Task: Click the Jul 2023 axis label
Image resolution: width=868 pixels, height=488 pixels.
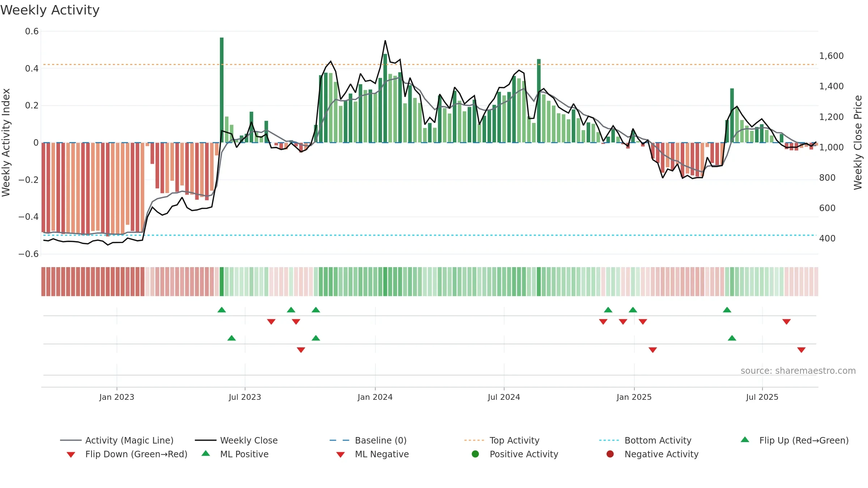Action: (245, 397)
